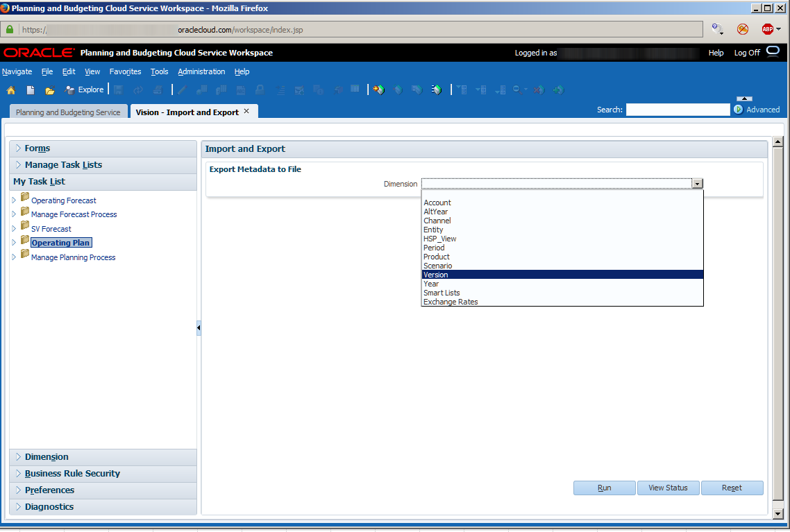
Task: Click the Dimension dropdown arrow button
Action: [x=697, y=184]
